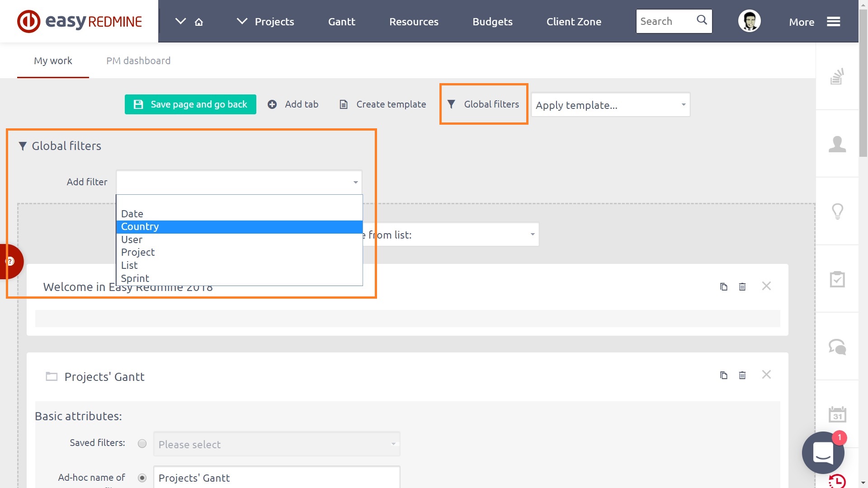Open the activity feed sidebar icon
This screenshot has height=488, width=868.
pos(837,76)
